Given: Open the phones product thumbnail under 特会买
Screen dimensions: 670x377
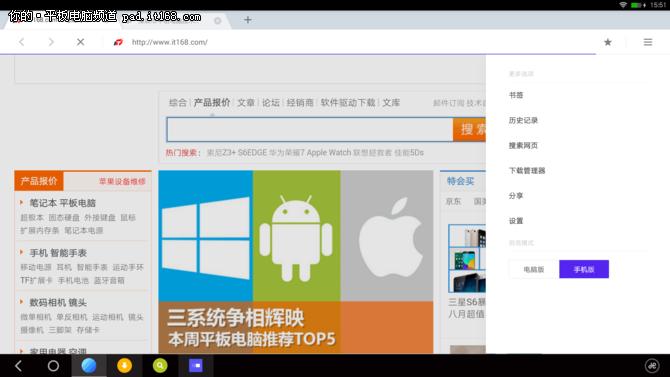Looking at the screenshot, I should click(x=467, y=258).
